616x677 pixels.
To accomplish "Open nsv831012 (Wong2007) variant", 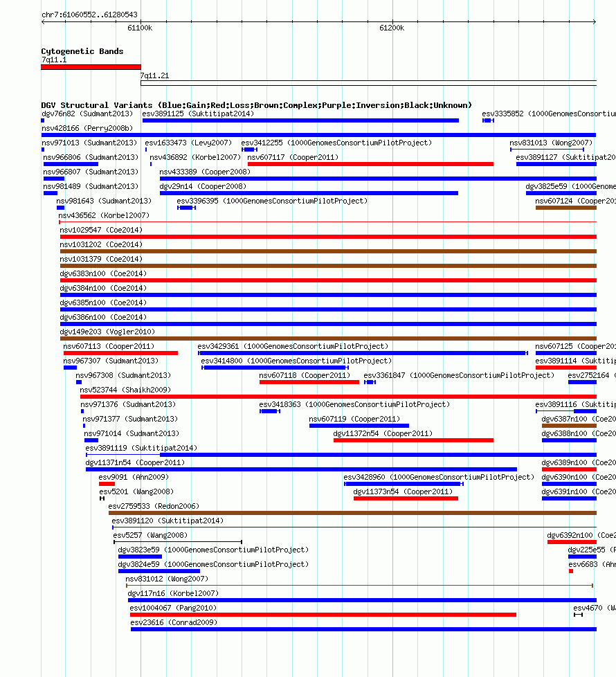I will coord(167,579).
